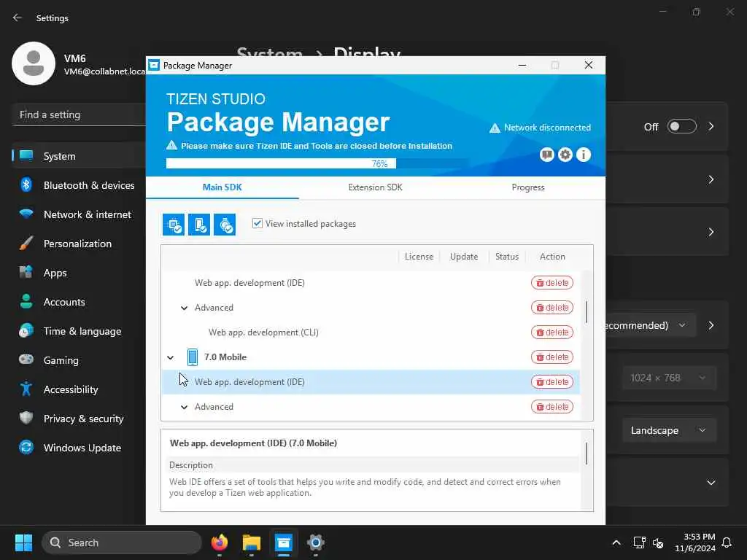
Task: Delete the Advanced group under 7.0 Mobile
Action: pos(552,407)
